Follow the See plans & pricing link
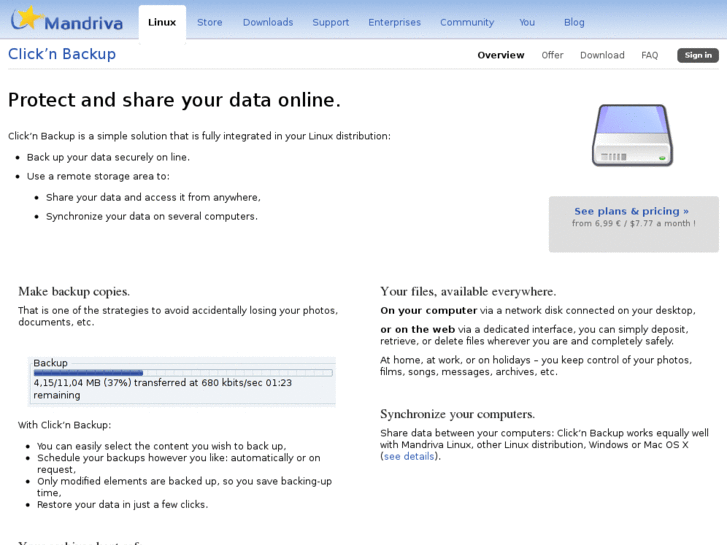Viewport: 727px width, 545px height. coord(631,211)
